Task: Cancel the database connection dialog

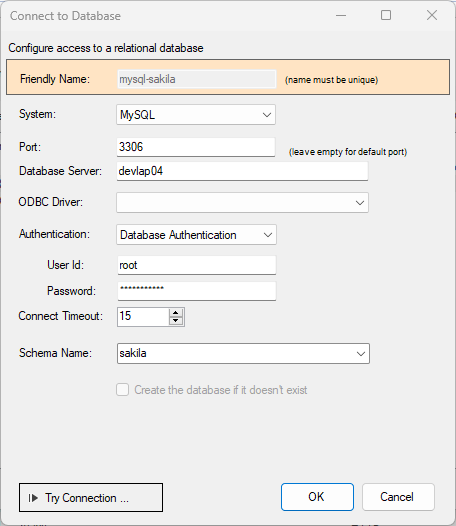Action: click(398, 497)
